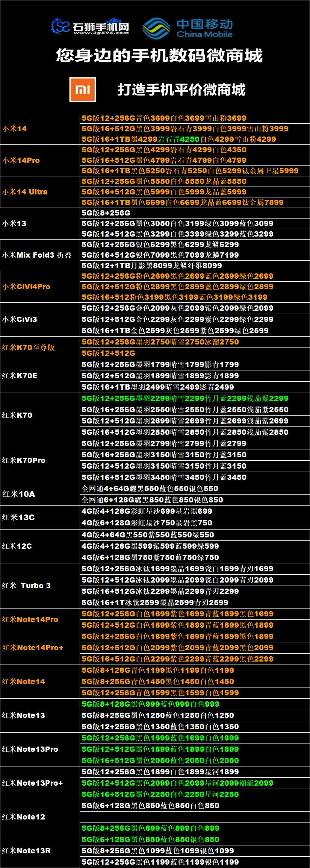Click the row 5G版16+512银色7099黑色7099龙鳞7199

[195, 255]
